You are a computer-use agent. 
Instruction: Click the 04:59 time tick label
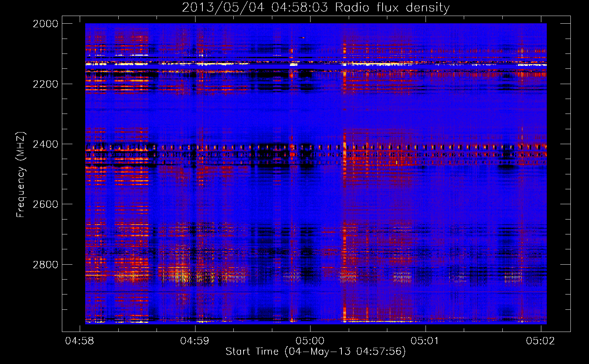click(x=195, y=341)
